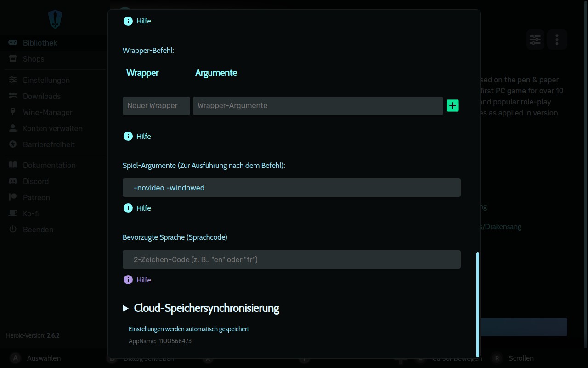
Task: Click the info icon below Wrapper-Befehl
Action: (128, 136)
